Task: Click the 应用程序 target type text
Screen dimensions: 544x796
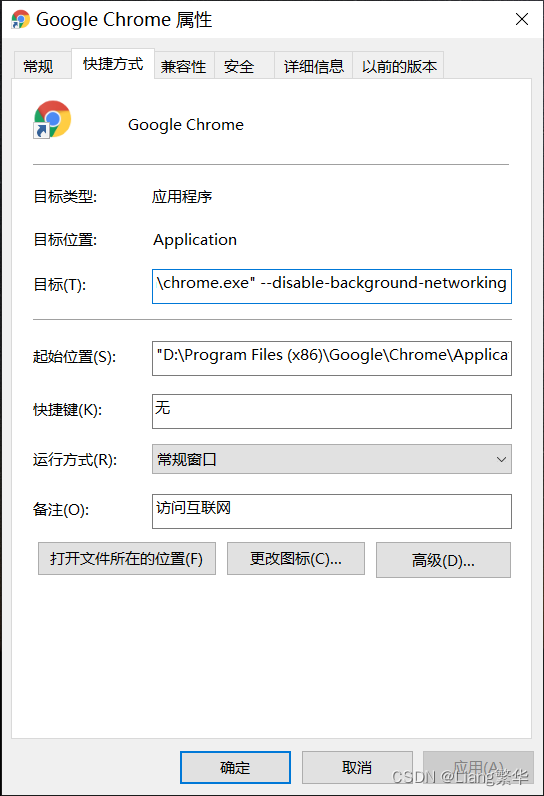Action: click(x=182, y=196)
